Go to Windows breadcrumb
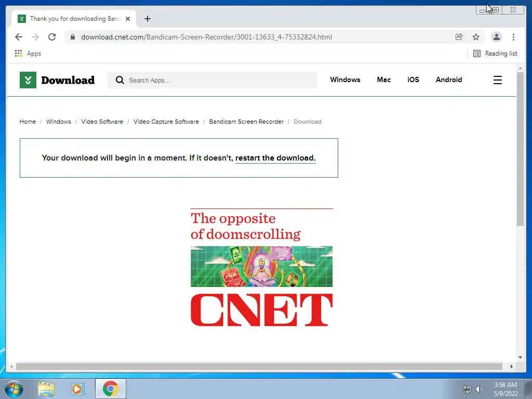This screenshot has width=532, height=399. coord(59,122)
